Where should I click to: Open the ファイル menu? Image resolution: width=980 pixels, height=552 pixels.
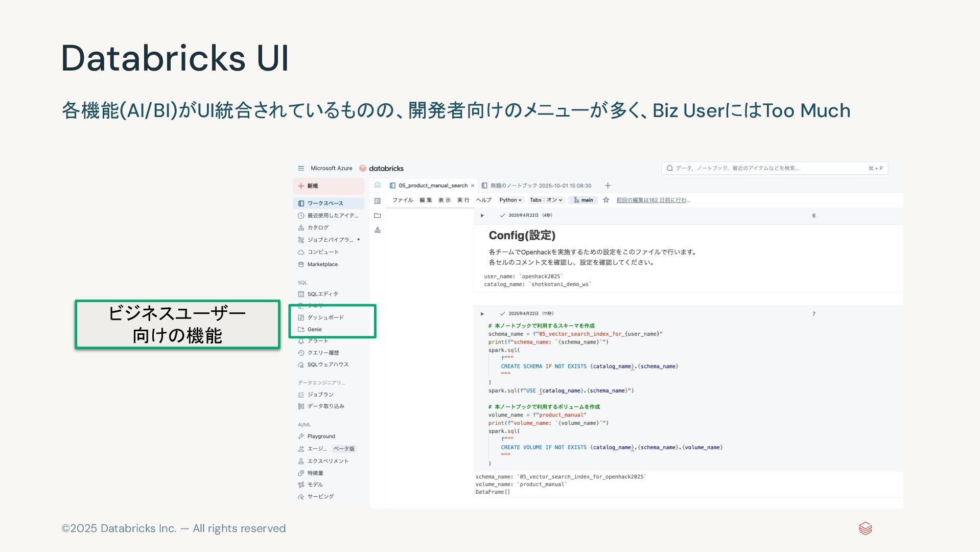click(x=403, y=200)
